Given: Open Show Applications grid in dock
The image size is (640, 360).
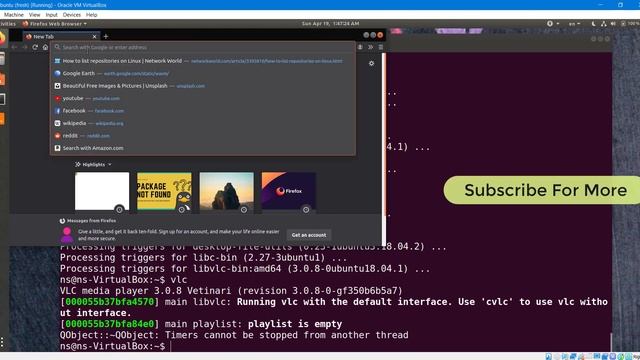Looking at the screenshot, I should click(2, 342).
